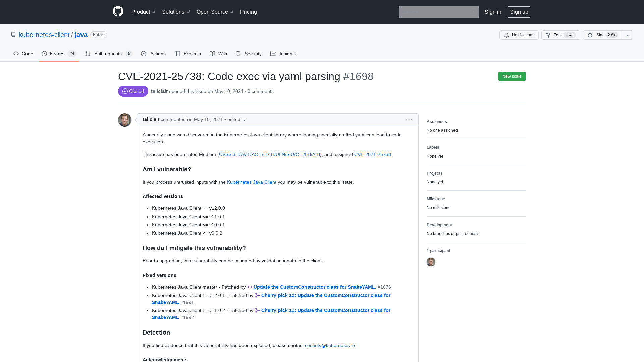Open the Kubernetes Java Client link
The width and height of the screenshot is (644, 362).
coord(252,182)
